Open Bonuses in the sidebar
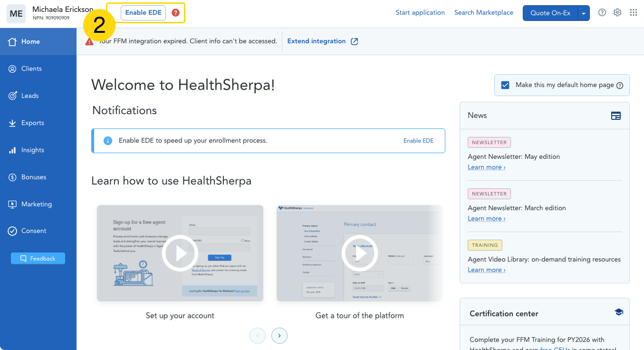The height and width of the screenshot is (350, 644). point(38,177)
